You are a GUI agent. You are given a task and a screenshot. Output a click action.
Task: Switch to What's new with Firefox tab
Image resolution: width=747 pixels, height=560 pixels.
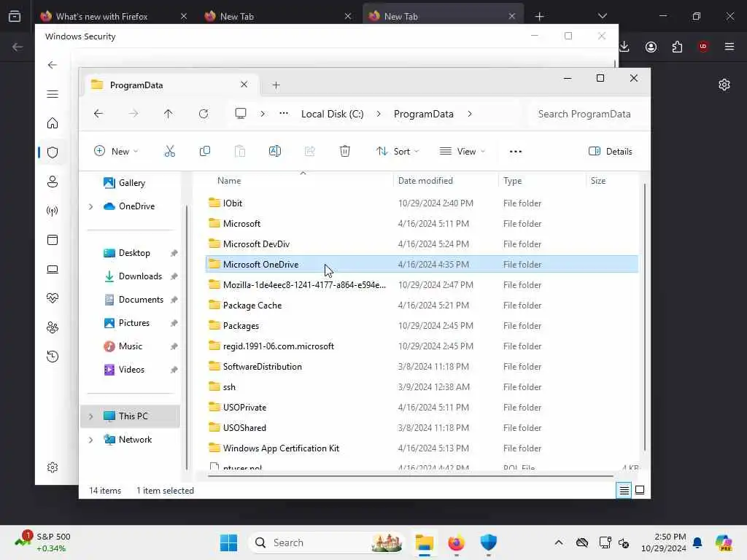113,16
